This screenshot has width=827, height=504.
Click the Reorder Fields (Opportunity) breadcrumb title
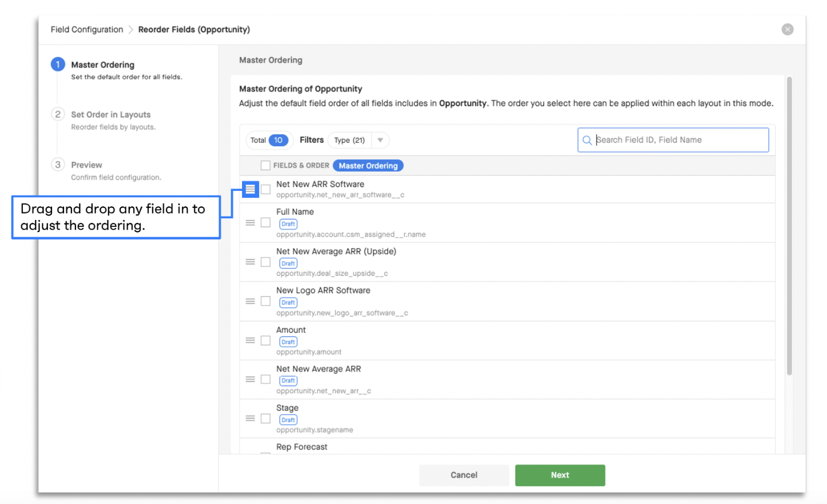tap(194, 30)
